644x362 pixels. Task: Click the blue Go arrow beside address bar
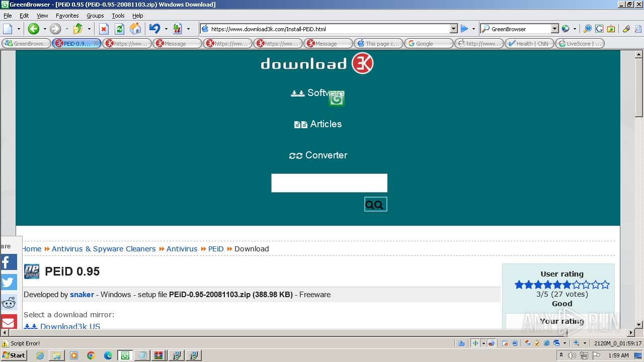[x=464, y=29]
